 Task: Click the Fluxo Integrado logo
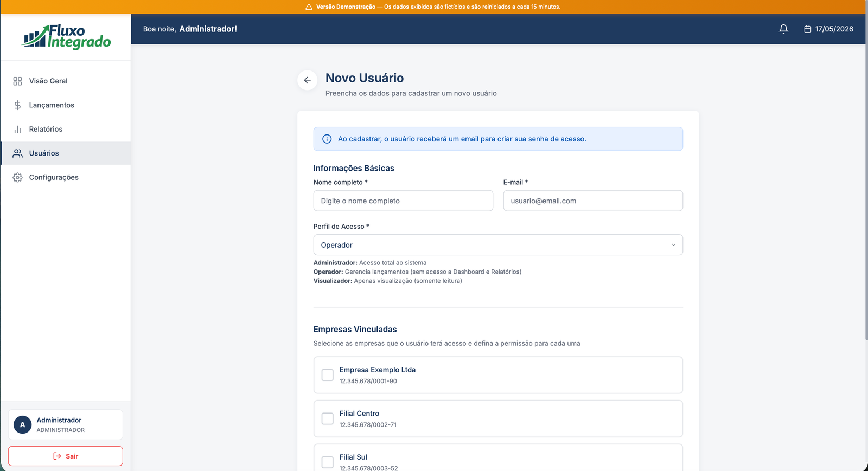click(66, 37)
